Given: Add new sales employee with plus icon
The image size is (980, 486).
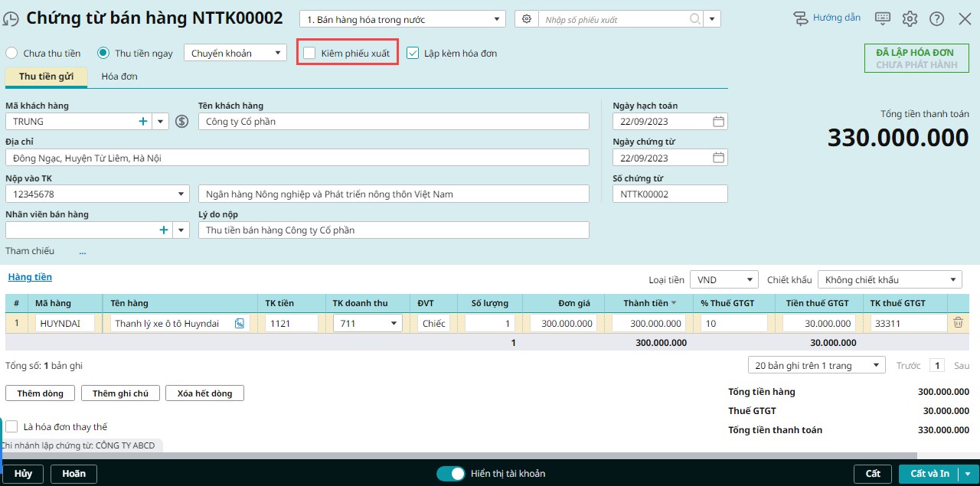Looking at the screenshot, I should click(x=163, y=230).
